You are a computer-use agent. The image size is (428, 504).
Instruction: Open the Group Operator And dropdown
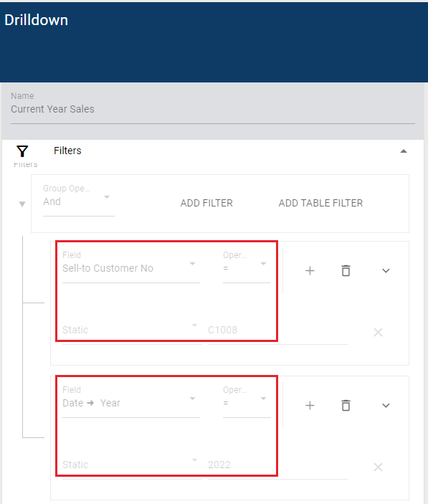[79, 200]
